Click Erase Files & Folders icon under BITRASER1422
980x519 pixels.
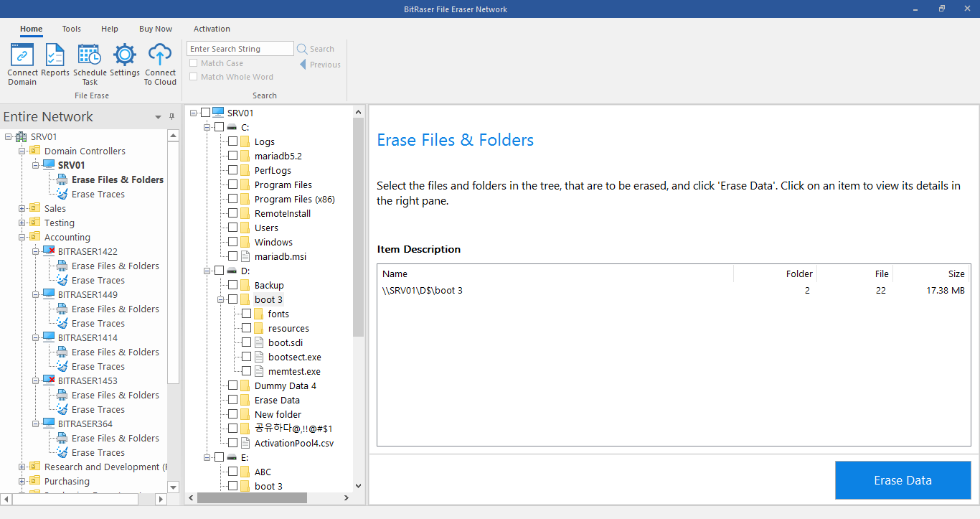[x=62, y=266]
